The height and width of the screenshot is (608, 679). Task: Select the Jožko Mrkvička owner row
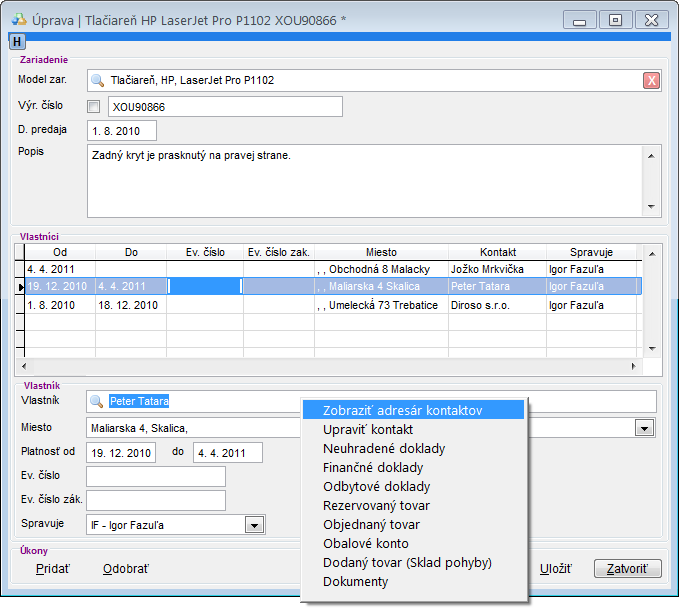pos(497,268)
